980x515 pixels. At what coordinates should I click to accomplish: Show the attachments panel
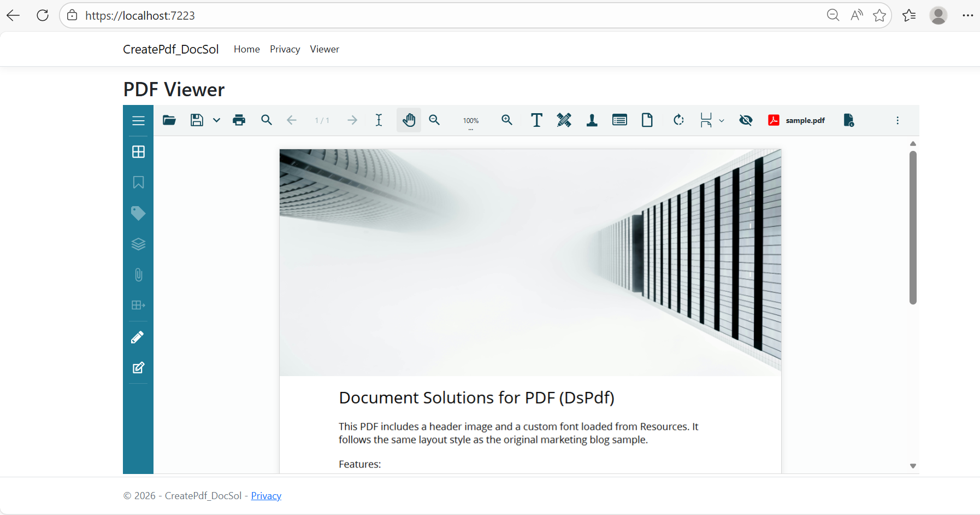click(138, 274)
